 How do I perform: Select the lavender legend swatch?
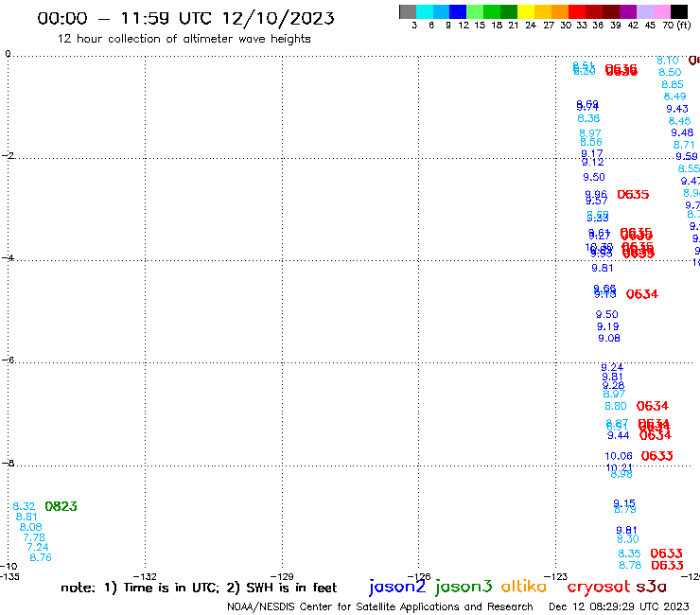(644, 11)
